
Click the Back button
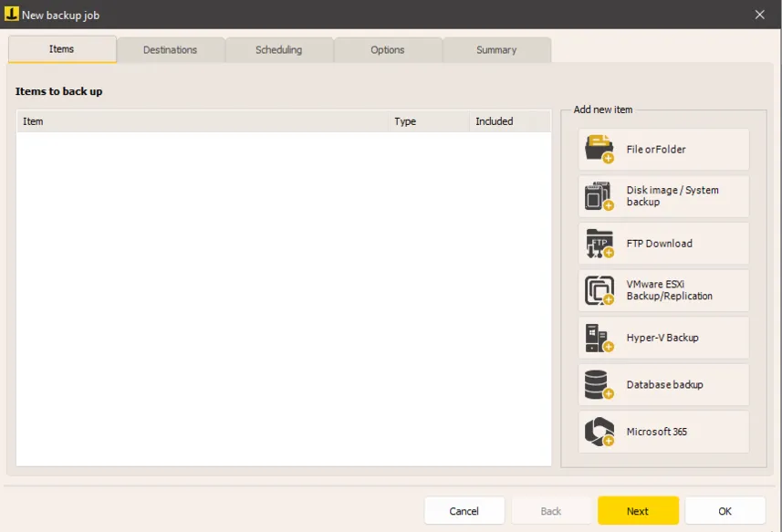pyautogui.click(x=550, y=511)
